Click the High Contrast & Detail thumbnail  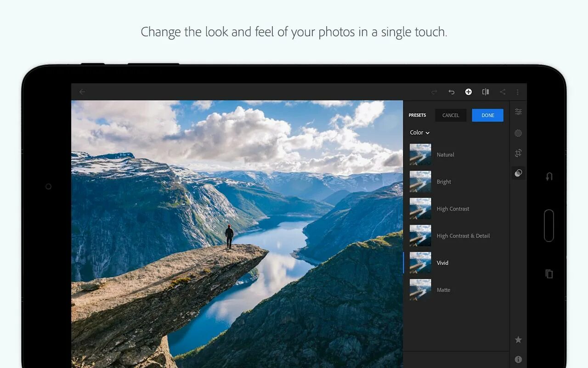point(420,236)
